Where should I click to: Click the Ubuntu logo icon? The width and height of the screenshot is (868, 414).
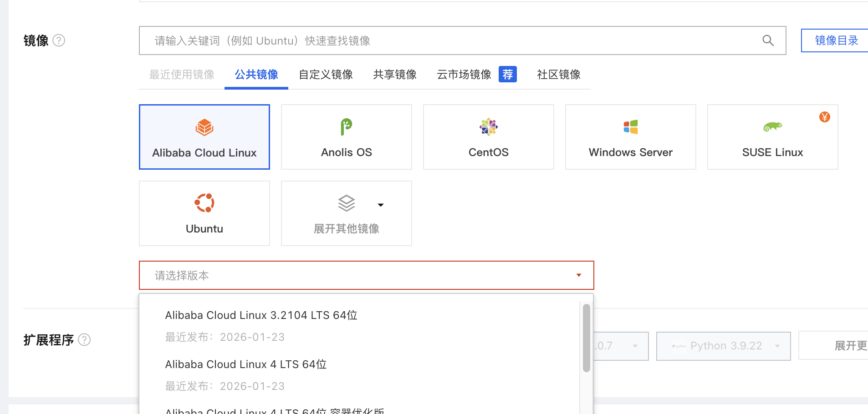point(204,203)
